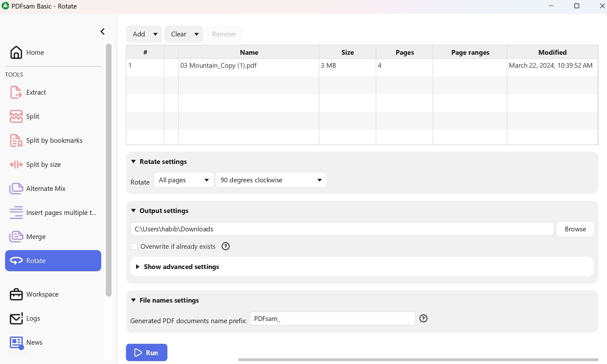Click the News icon

click(x=16, y=343)
